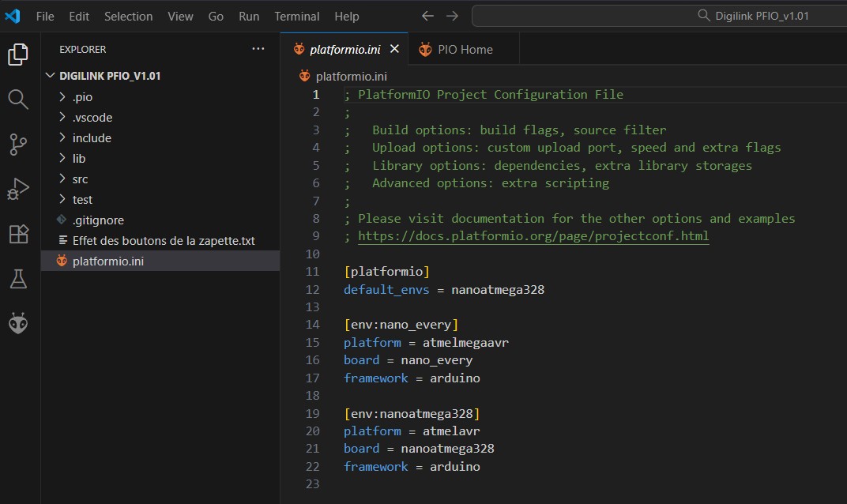Expand the include folder
This screenshot has width=847, height=504.
[x=92, y=138]
